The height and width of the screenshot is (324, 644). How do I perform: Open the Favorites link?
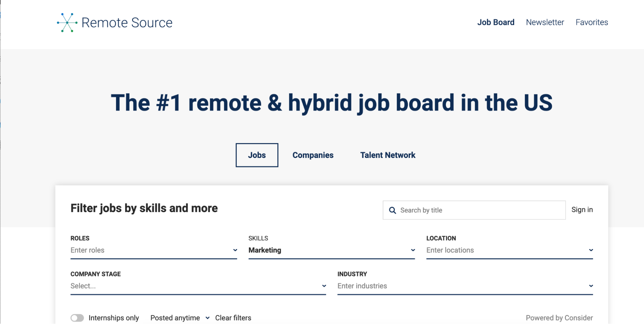pos(591,22)
